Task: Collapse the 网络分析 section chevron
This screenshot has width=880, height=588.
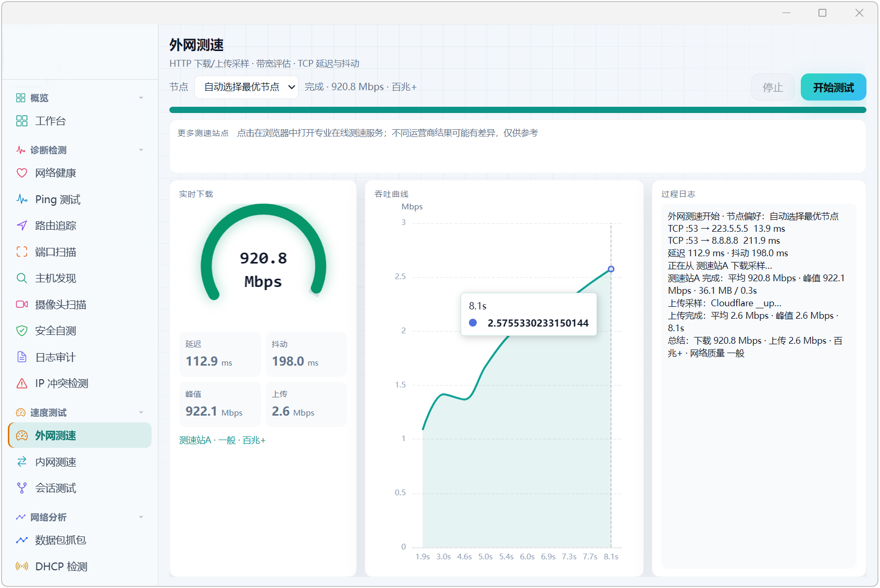Action: tap(141, 517)
